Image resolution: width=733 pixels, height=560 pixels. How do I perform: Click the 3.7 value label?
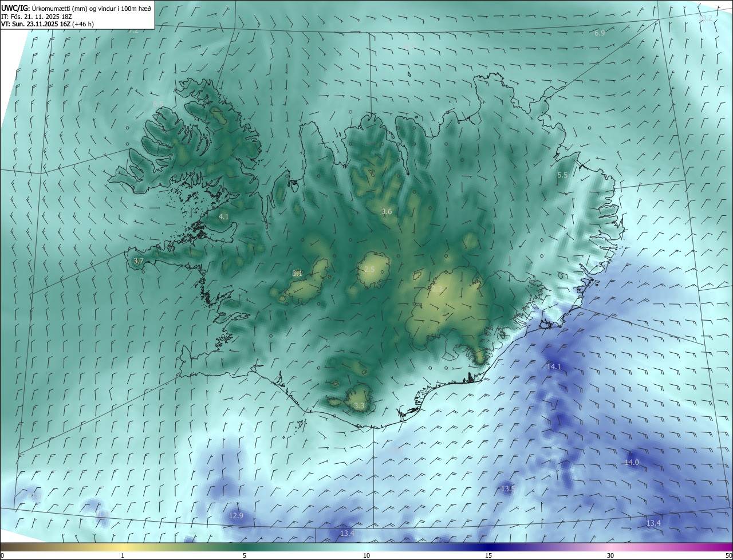138,261
